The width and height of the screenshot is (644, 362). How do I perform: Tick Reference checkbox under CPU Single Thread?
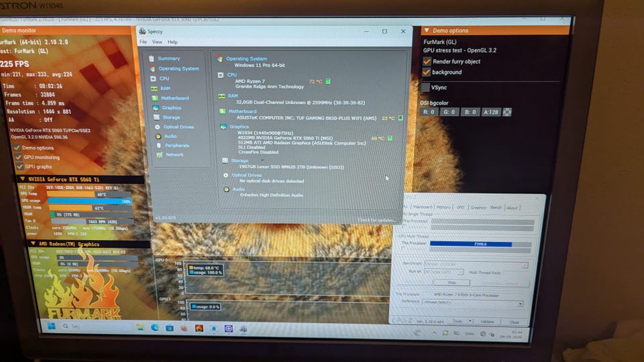[x=405, y=226]
